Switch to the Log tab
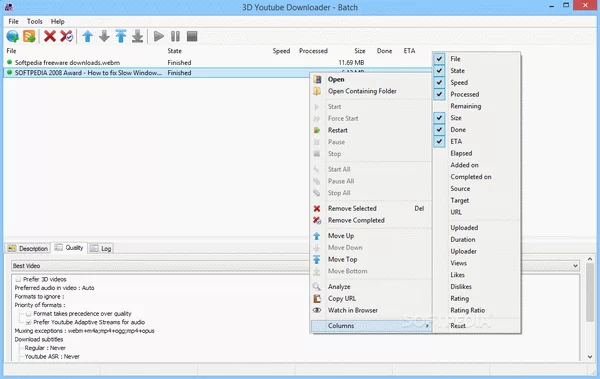This screenshot has width=600, height=379. click(x=101, y=248)
